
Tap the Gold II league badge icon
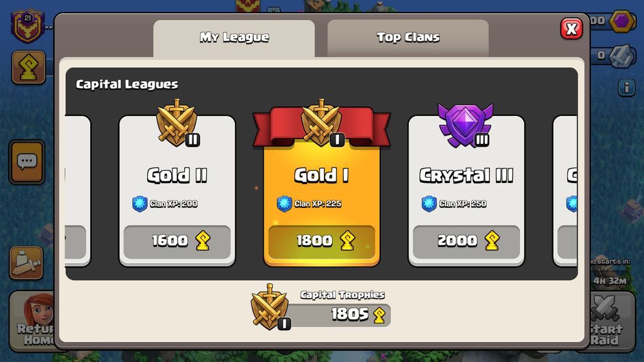(x=177, y=123)
